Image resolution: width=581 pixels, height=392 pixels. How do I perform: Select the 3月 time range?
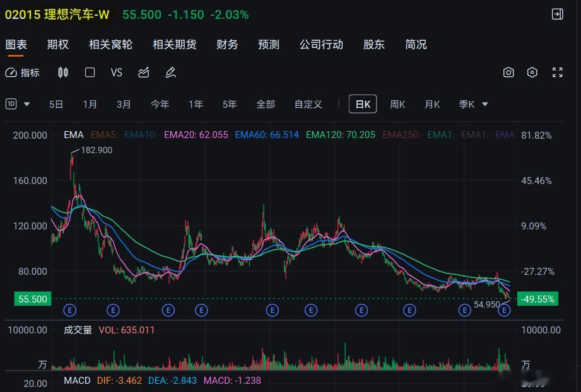click(x=124, y=105)
